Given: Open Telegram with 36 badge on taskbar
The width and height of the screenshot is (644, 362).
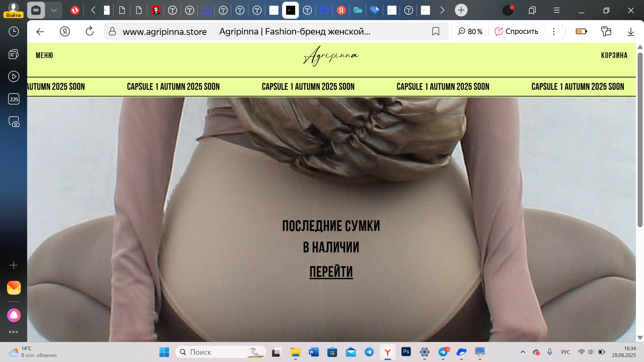Looking at the screenshot, I should (443, 352).
